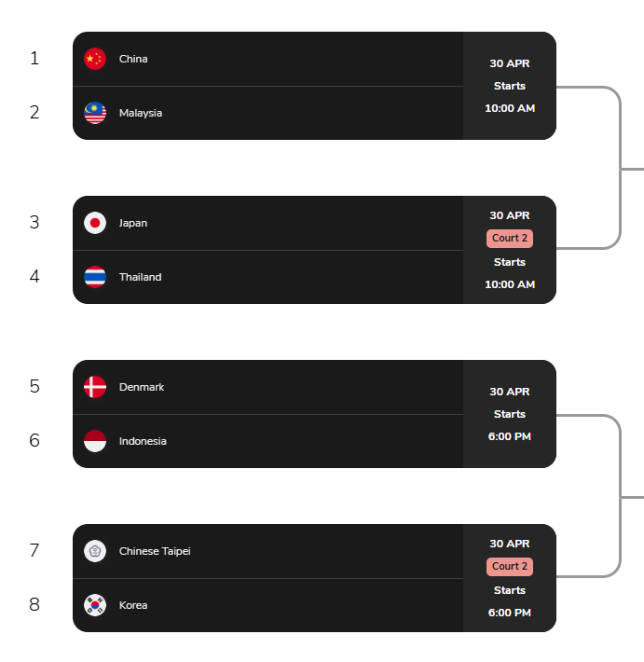Click Court 2 badge for Japan–Thailand match

[510, 239]
